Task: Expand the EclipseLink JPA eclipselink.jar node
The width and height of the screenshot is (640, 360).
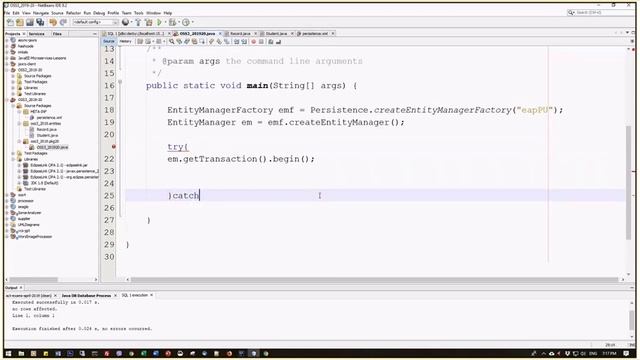Action: tap(19, 165)
